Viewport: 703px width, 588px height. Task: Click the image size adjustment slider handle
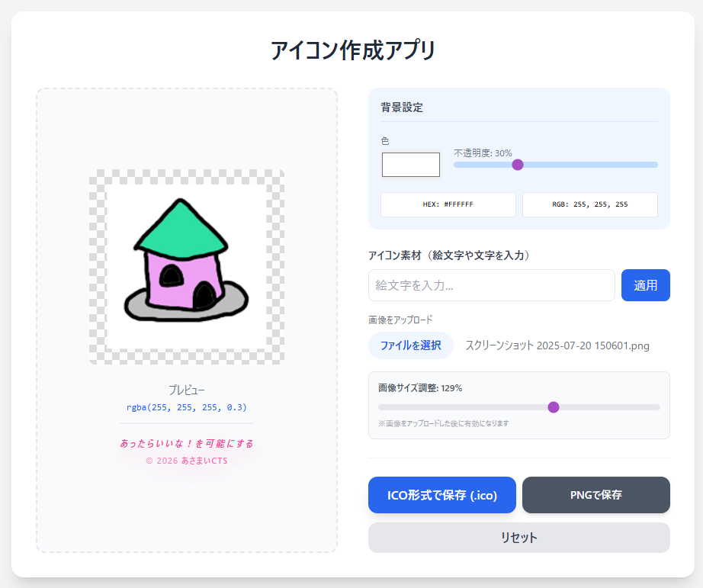(554, 407)
